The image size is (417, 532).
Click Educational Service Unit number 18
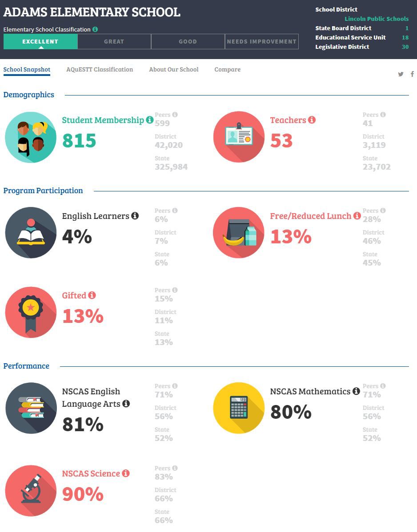coord(405,37)
